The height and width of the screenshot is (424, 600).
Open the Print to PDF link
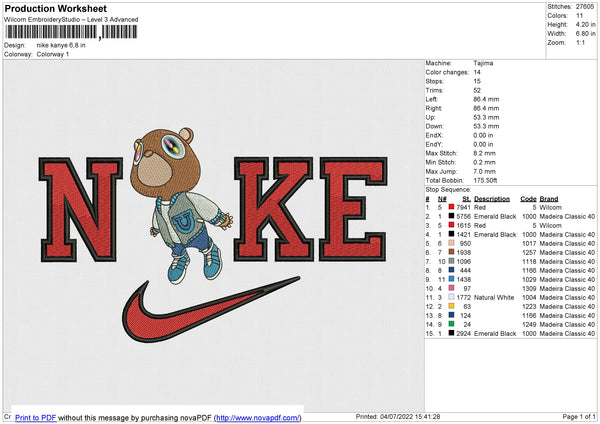36,417
